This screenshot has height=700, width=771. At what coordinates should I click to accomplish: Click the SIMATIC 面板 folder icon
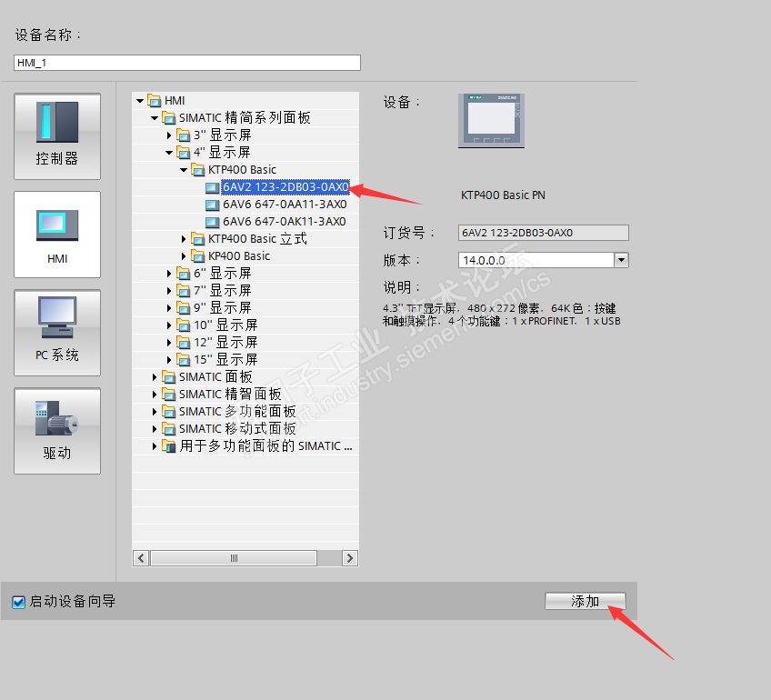(x=169, y=377)
